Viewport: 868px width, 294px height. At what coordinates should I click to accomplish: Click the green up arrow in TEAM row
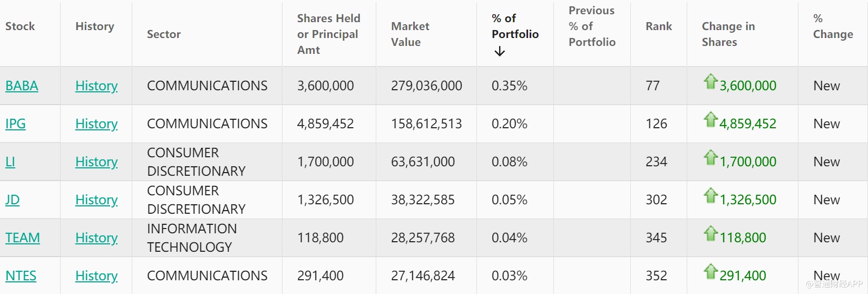click(x=710, y=234)
